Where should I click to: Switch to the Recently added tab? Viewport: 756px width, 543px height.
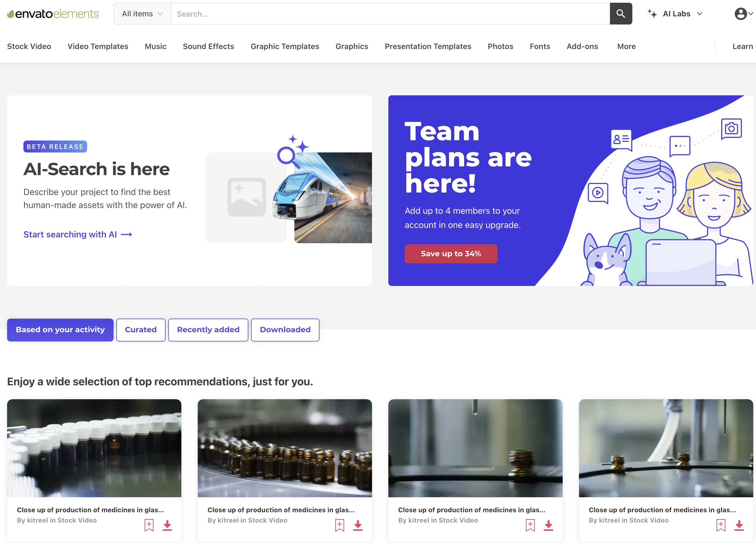pos(208,330)
